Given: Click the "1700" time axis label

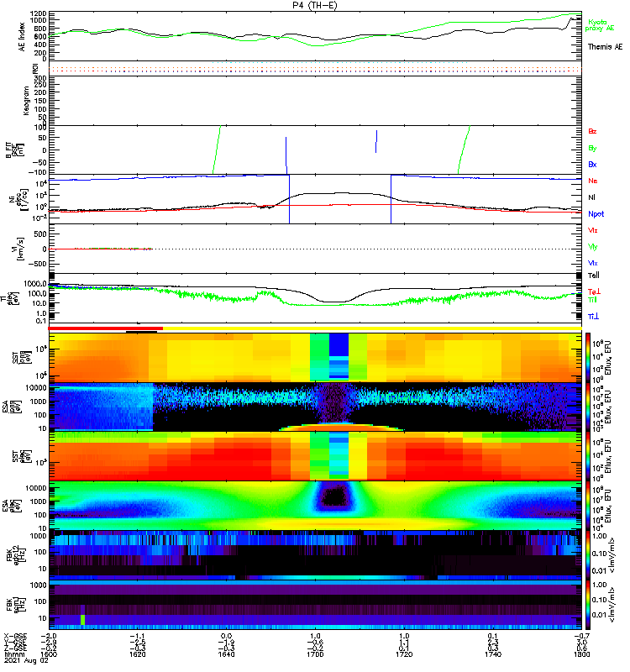Looking at the screenshot, I should [x=315, y=654].
